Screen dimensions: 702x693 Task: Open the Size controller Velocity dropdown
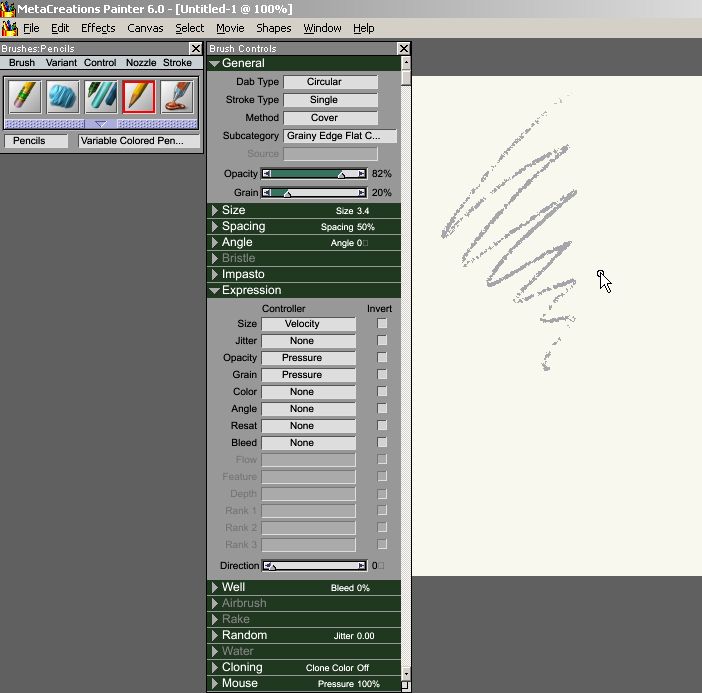click(x=308, y=324)
